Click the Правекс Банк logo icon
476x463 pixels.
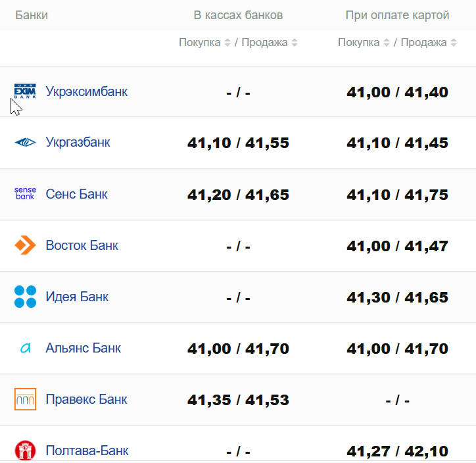coord(25,399)
